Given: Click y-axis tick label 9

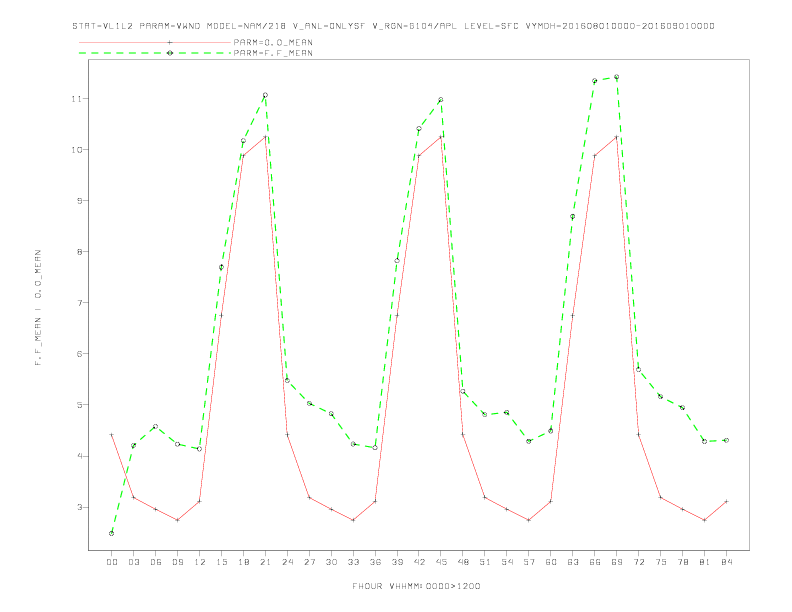Looking at the screenshot, I should coord(79,200).
